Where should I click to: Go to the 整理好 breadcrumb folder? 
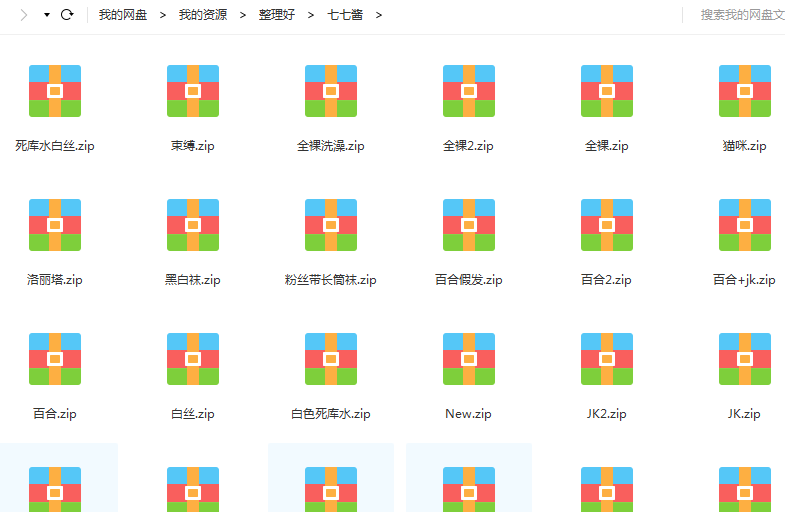pos(277,15)
